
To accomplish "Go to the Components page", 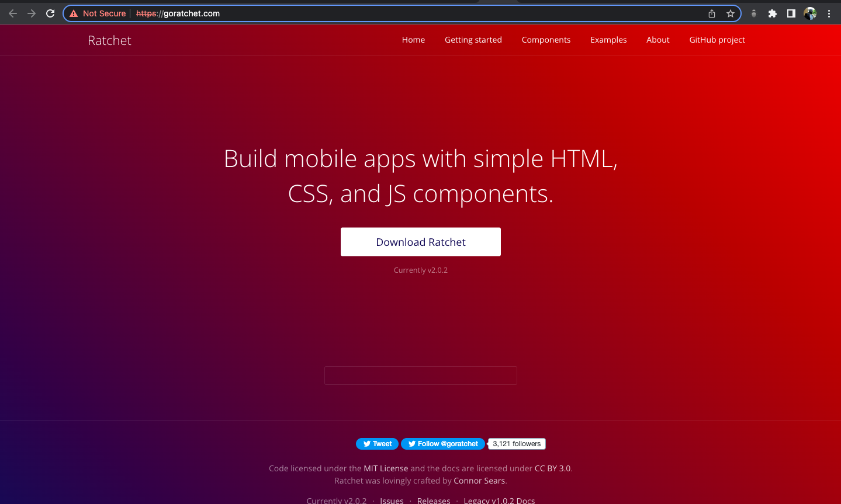I will (546, 40).
